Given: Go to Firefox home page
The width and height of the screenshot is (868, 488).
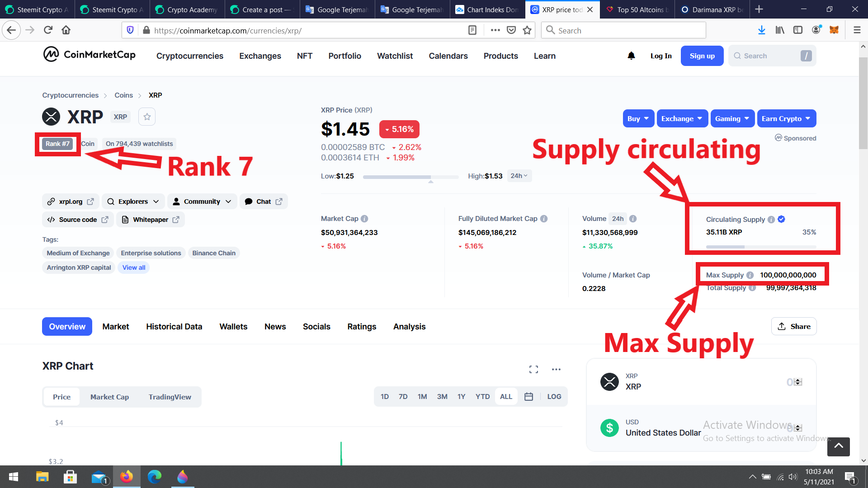Looking at the screenshot, I should pyautogui.click(x=66, y=30).
